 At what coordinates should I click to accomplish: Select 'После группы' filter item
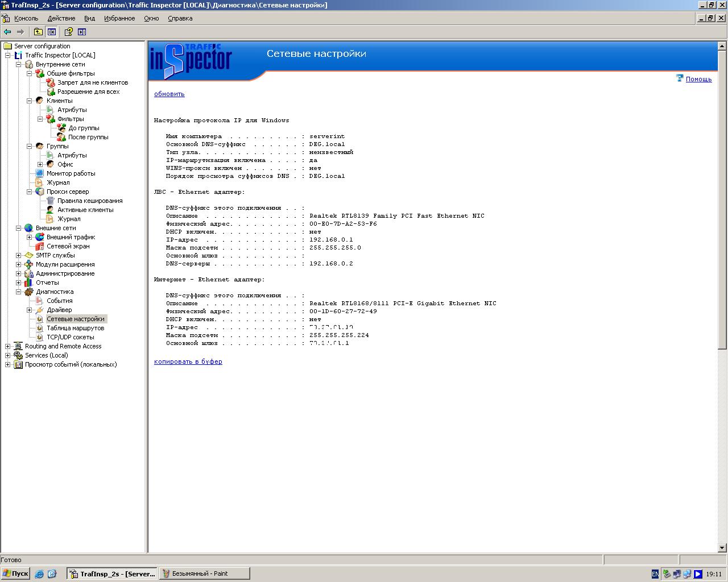click(x=88, y=137)
